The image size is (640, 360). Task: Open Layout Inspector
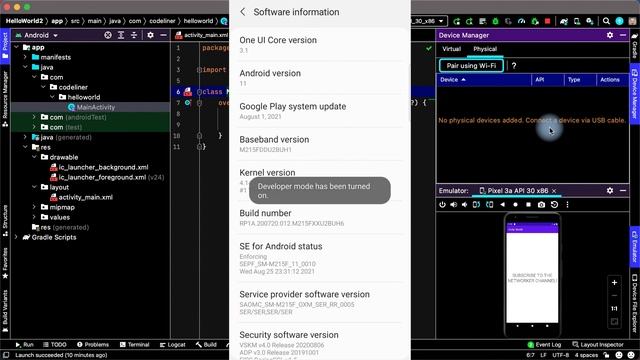tap(598, 344)
